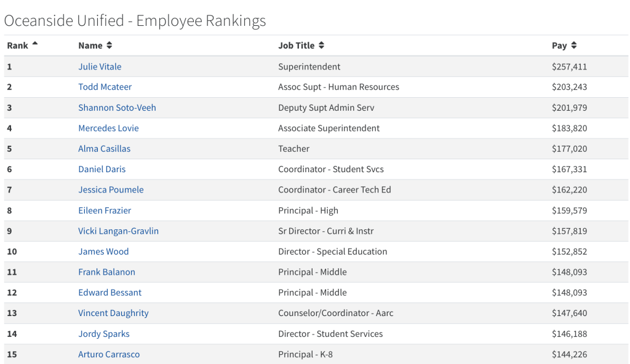Sort by the Job Title header text
630x364 pixels.
click(297, 45)
